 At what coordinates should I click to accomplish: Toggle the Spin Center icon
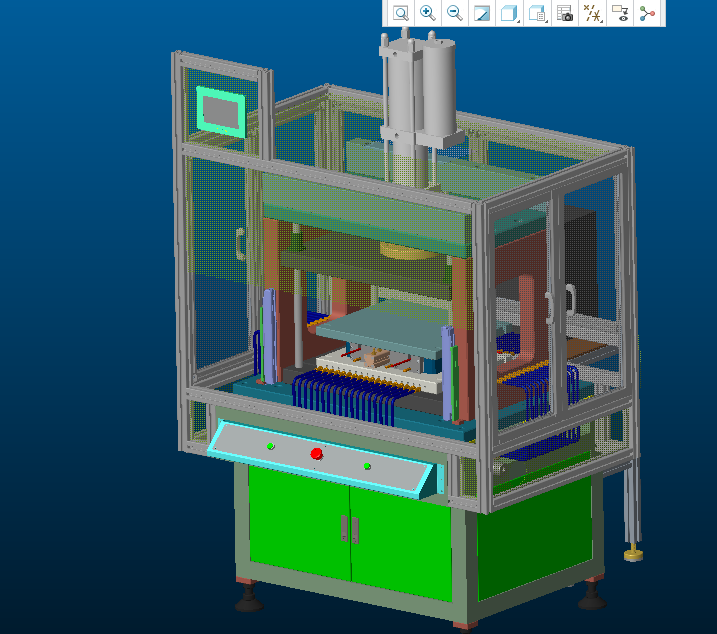[x=647, y=13]
